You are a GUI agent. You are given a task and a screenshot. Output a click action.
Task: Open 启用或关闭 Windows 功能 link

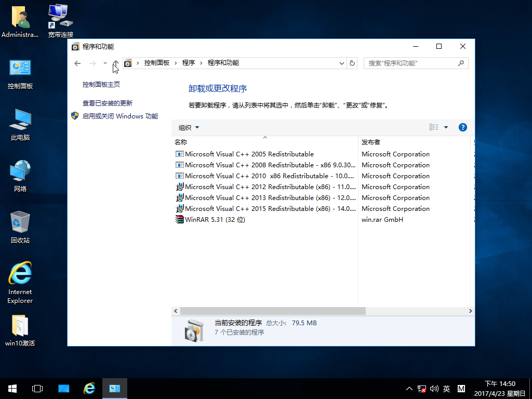[120, 116]
